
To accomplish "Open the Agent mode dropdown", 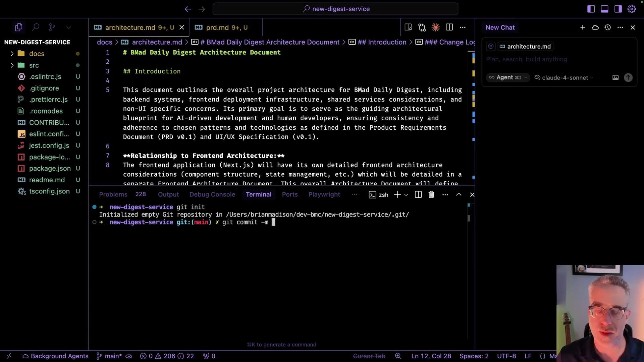I will pos(508,77).
